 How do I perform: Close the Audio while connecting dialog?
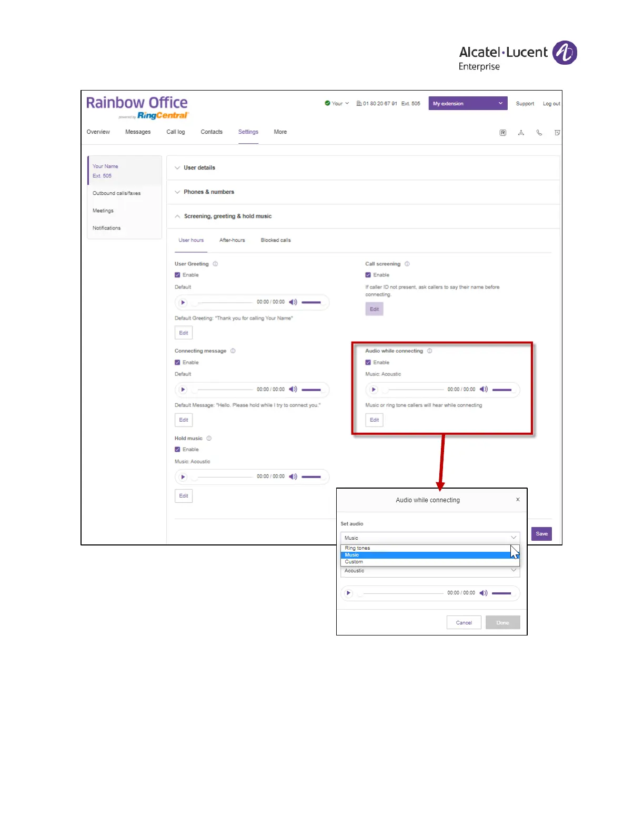click(x=518, y=500)
